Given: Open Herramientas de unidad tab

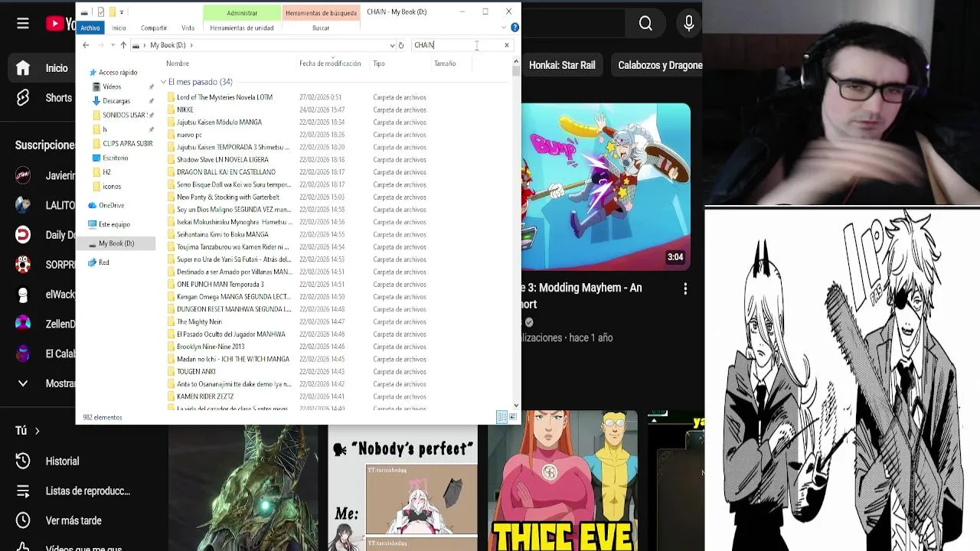Looking at the screenshot, I should tap(242, 28).
